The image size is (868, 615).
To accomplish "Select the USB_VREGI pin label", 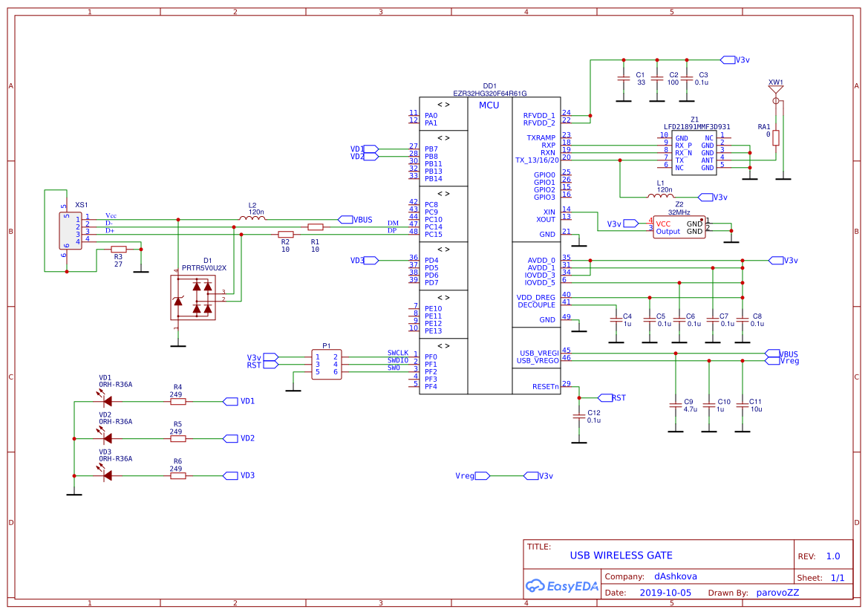I will pos(539,353).
